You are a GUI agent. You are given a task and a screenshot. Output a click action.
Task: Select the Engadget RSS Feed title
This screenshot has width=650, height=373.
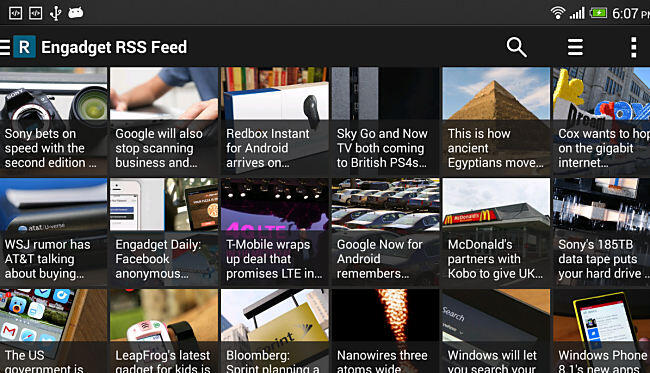[114, 47]
